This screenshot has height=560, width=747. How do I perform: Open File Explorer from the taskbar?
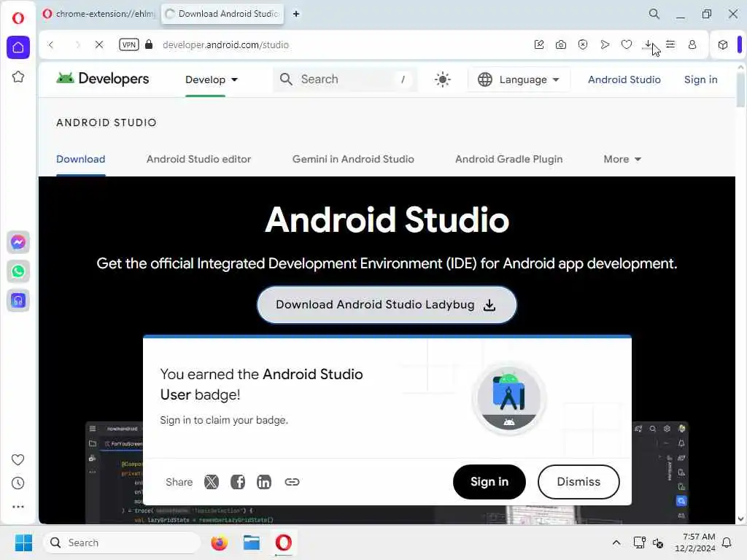click(x=251, y=542)
